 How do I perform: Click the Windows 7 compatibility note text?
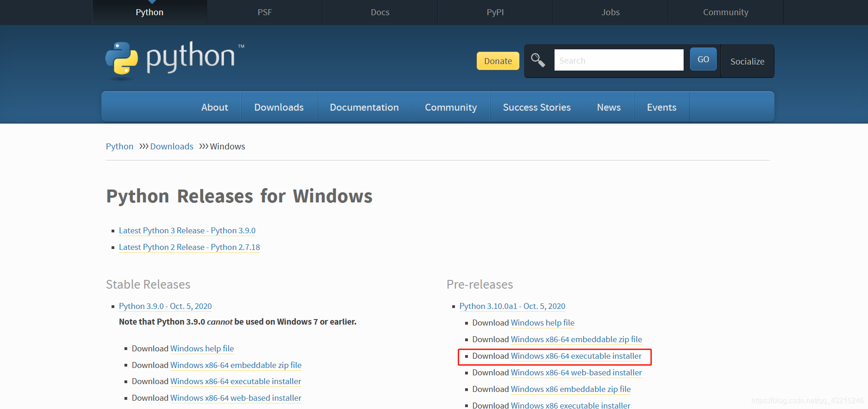click(237, 322)
